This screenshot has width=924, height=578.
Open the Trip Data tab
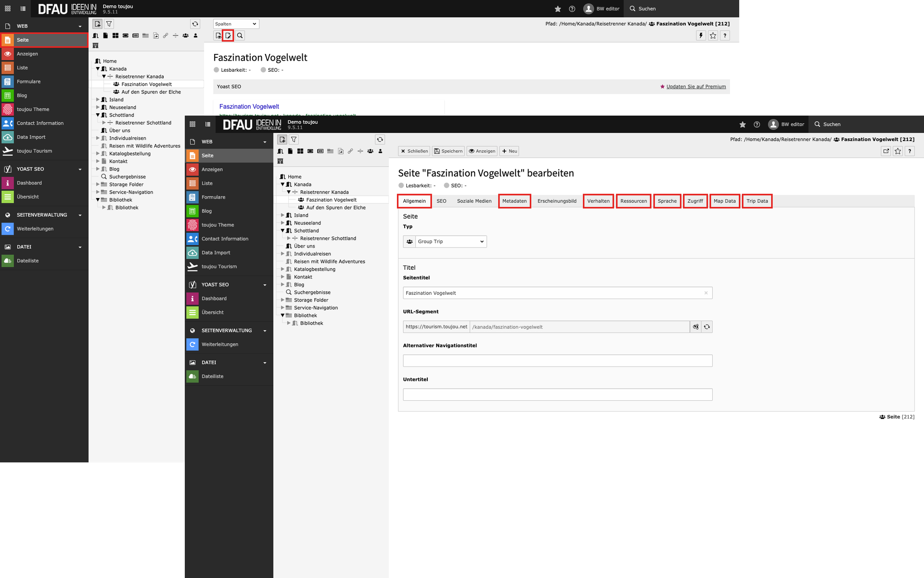tap(757, 201)
